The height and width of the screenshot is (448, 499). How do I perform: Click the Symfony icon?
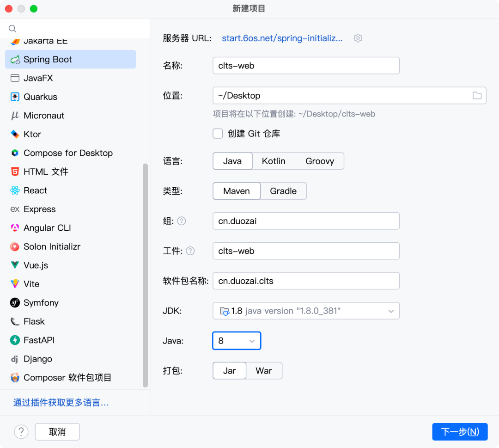coord(15,302)
